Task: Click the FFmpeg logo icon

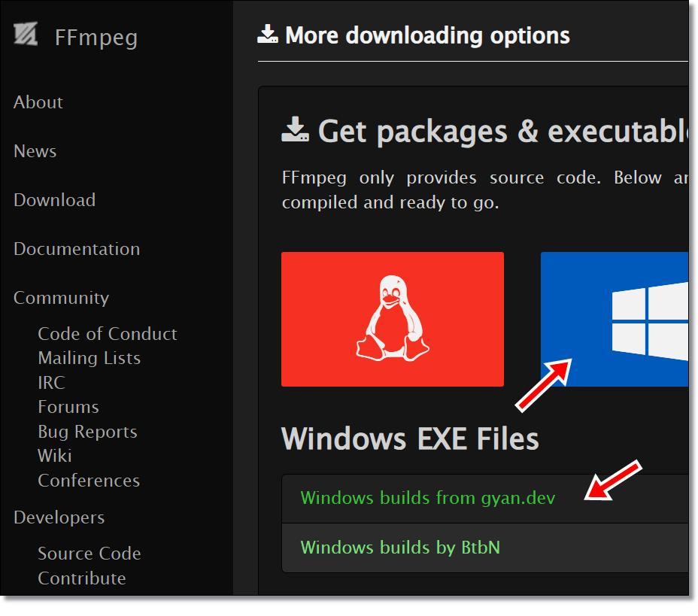Action: click(x=26, y=34)
